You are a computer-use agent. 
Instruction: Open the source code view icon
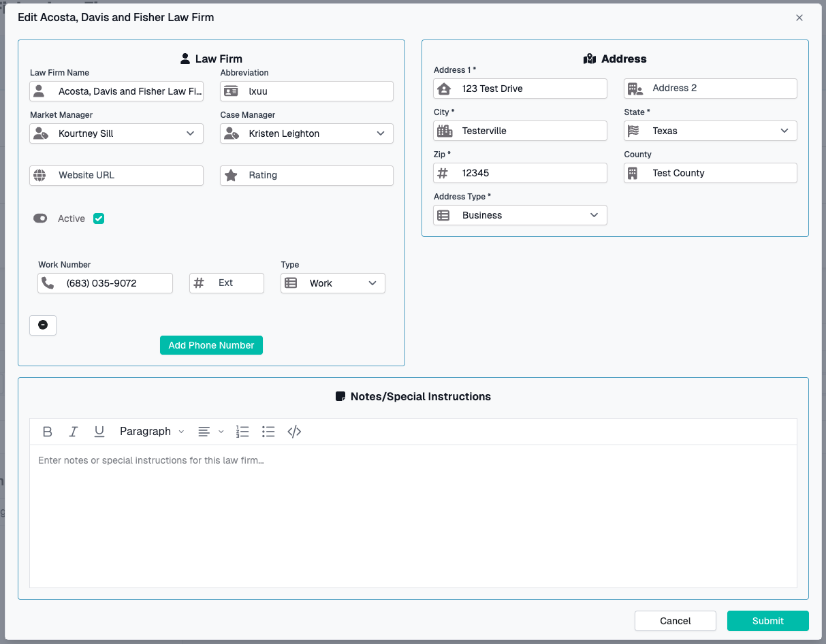pos(294,432)
